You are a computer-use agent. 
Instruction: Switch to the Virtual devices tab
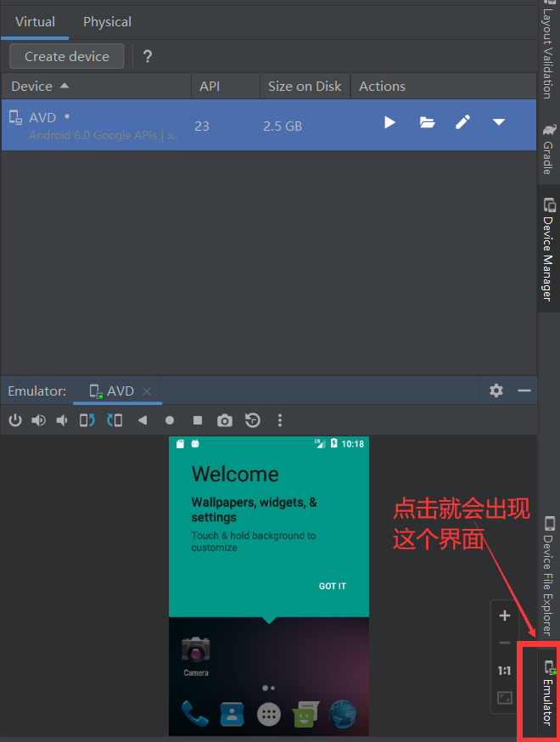tap(35, 22)
